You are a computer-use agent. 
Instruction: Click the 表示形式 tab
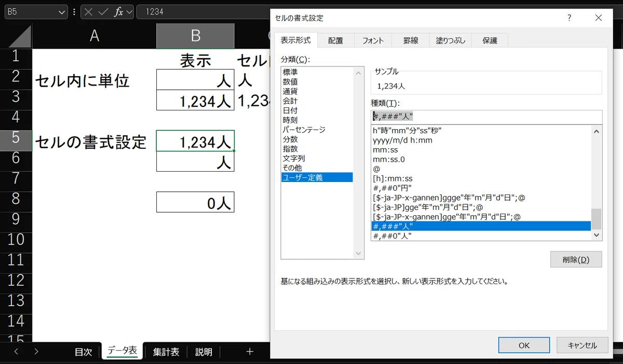click(296, 40)
